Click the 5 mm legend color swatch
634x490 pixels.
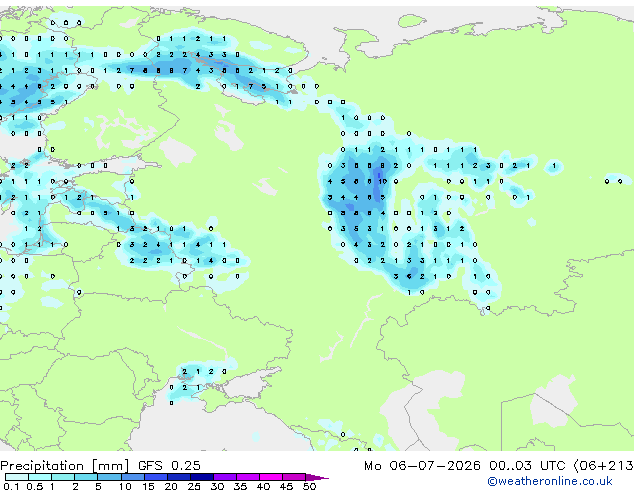click(x=110, y=477)
